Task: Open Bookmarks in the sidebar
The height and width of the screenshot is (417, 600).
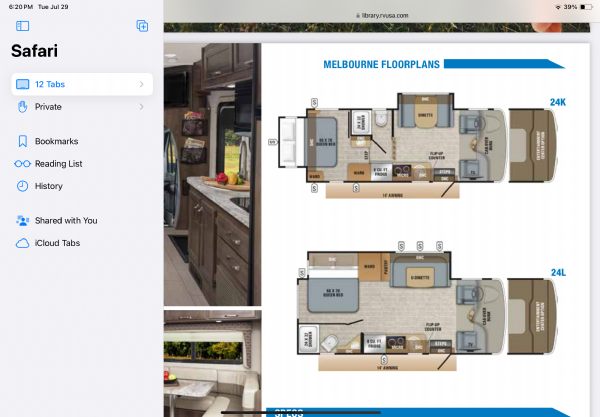Action: pyautogui.click(x=82, y=141)
